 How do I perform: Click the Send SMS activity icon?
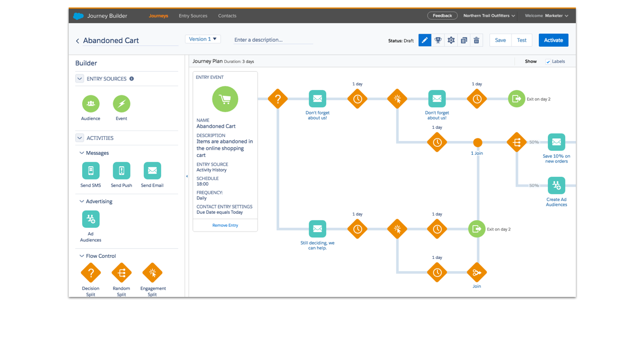91,171
